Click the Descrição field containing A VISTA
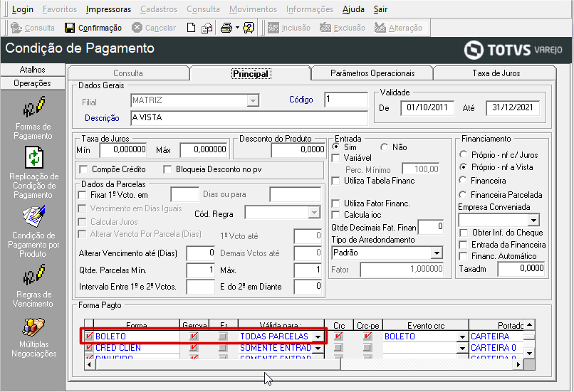 pyautogui.click(x=249, y=118)
